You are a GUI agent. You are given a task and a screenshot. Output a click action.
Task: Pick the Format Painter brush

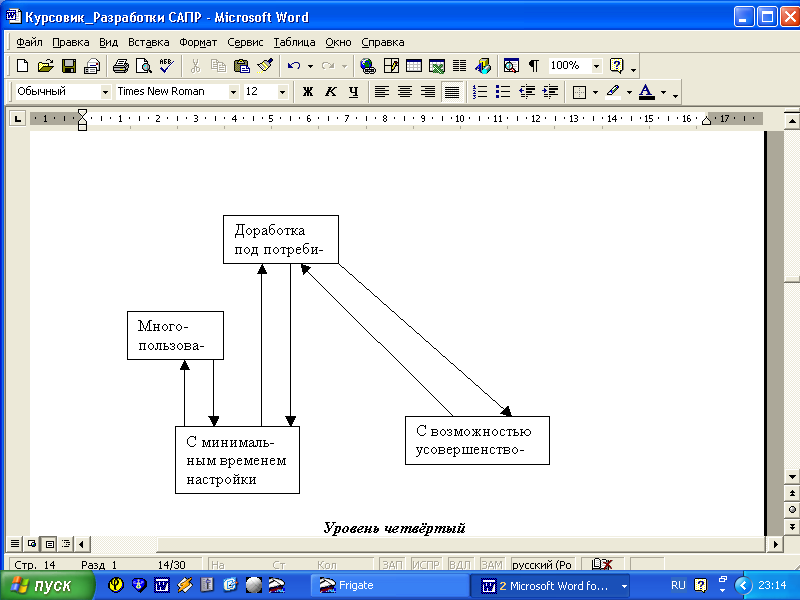tap(265, 66)
